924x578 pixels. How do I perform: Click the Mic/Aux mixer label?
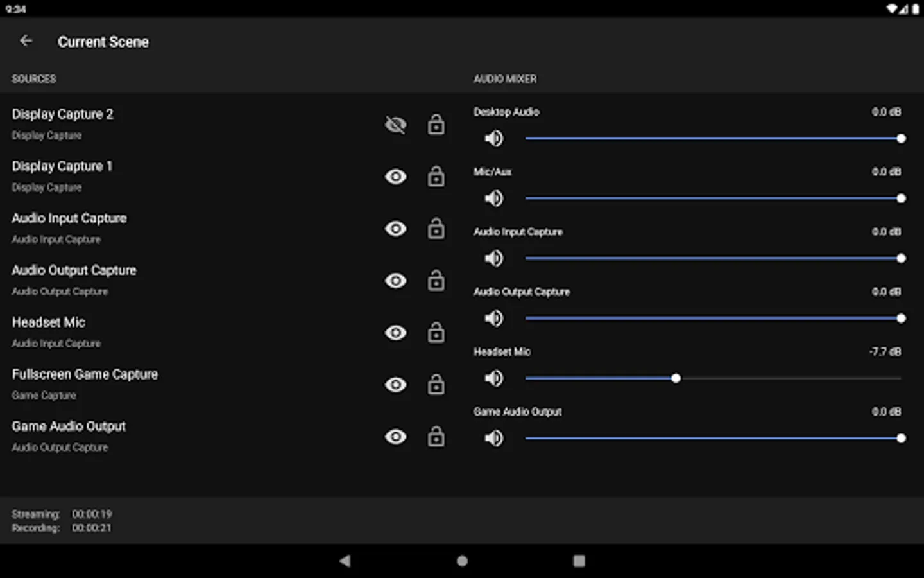coord(492,171)
